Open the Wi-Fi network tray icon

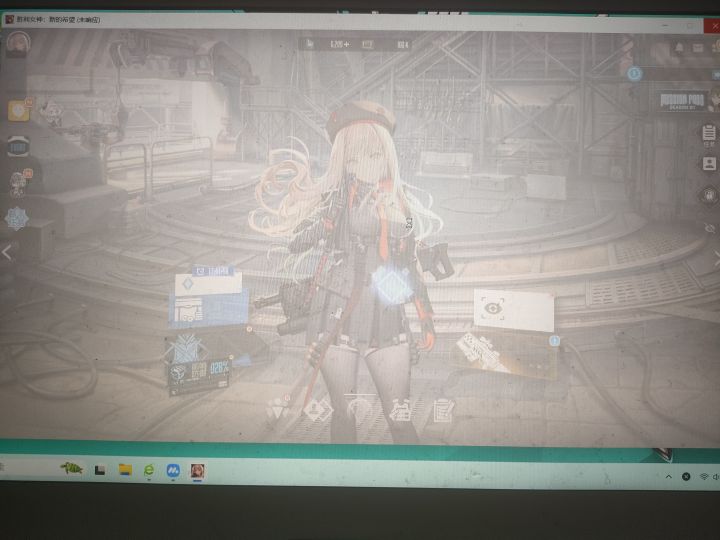(x=703, y=477)
